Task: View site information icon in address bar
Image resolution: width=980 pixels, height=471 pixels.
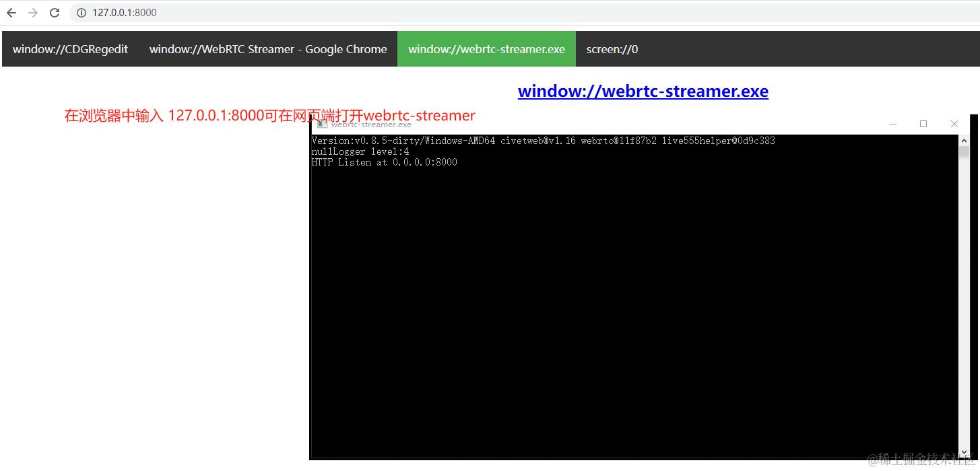Action: [x=81, y=13]
